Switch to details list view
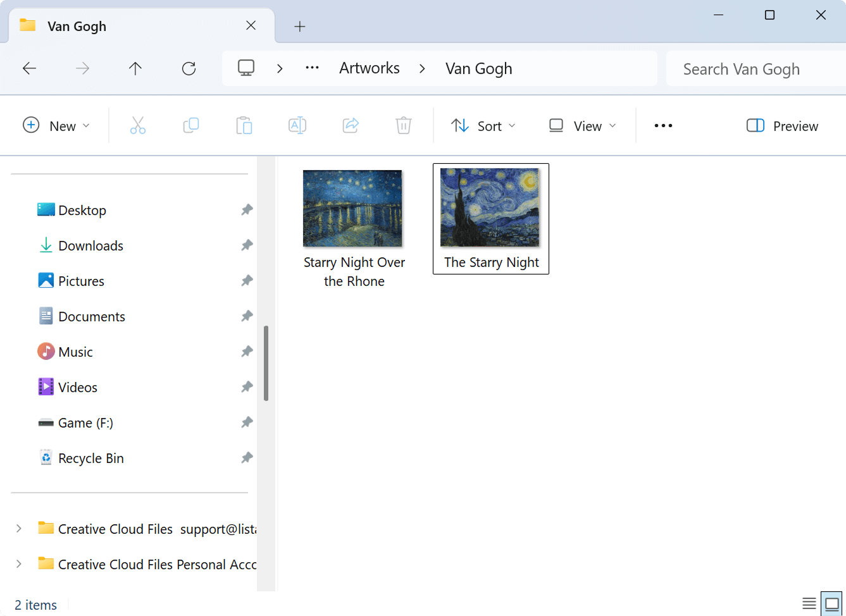 pos(809,604)
